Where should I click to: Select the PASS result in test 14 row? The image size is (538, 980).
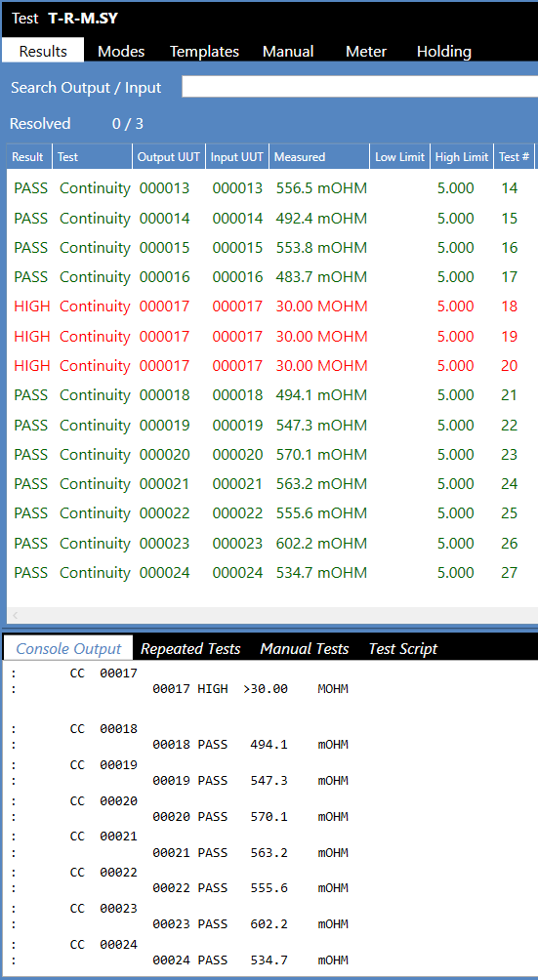pos(30,188)
